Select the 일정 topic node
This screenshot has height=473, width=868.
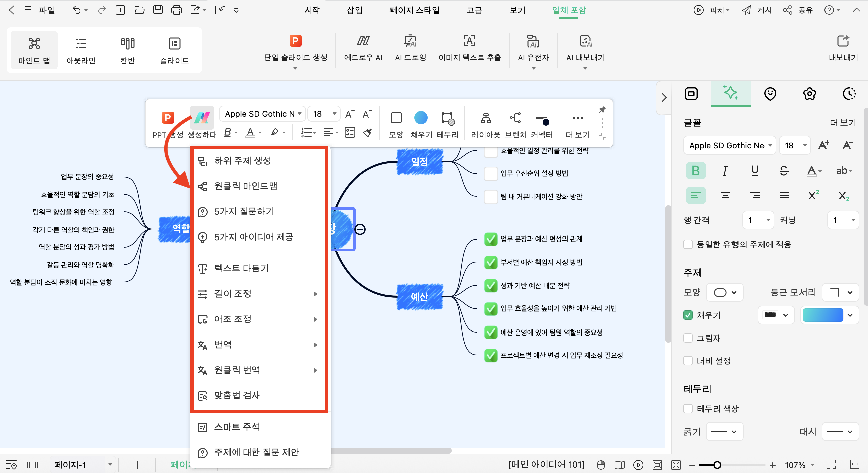point(420,162)
